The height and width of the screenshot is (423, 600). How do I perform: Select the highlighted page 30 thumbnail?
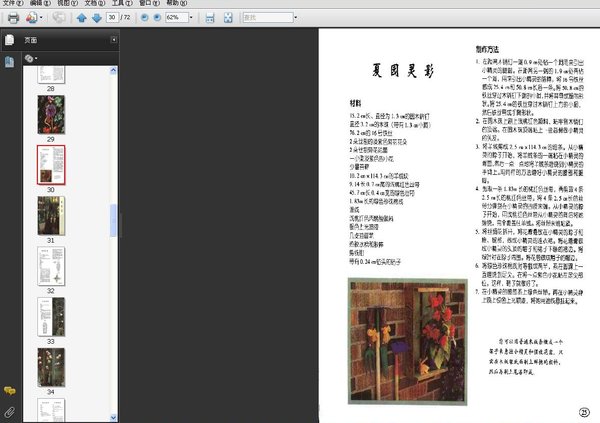pyautogui.click(x=51, y=165)
